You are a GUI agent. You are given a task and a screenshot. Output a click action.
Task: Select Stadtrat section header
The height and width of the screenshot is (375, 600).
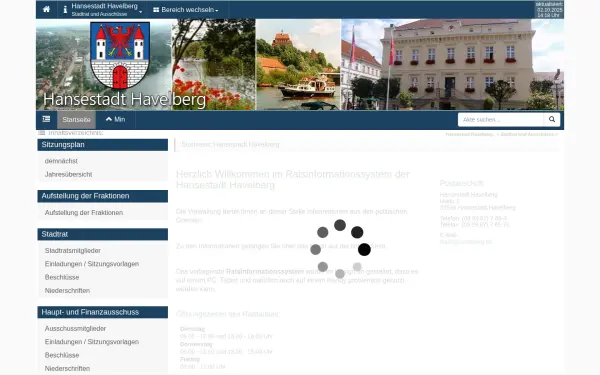pos(103,234)
